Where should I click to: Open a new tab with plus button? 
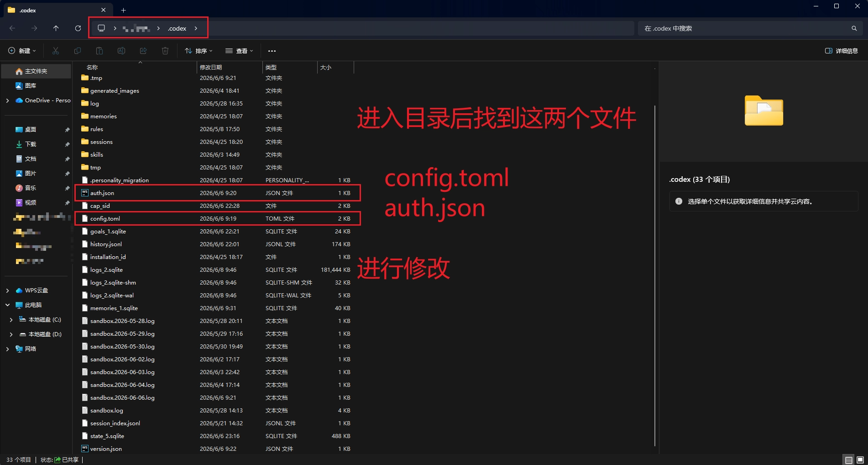(x=123, y=10)
